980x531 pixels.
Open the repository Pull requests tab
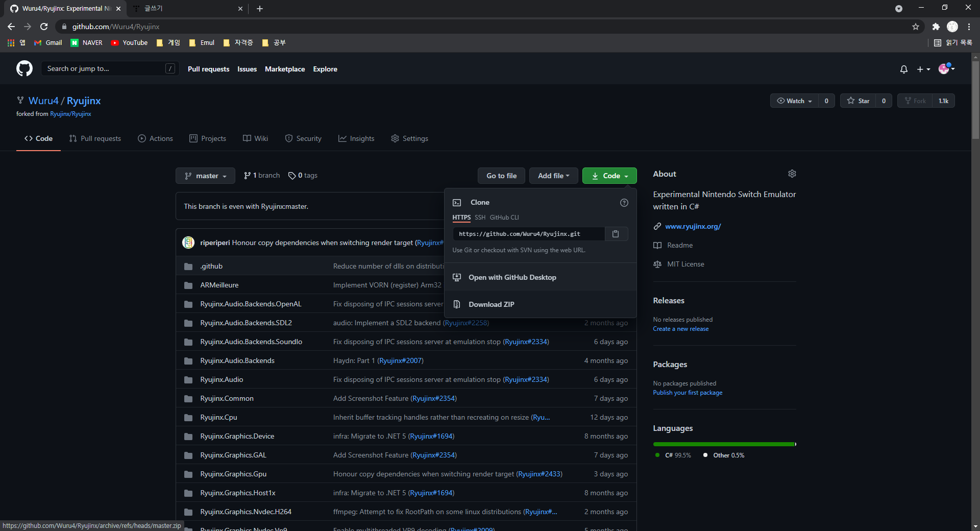[x=95, y=138]
